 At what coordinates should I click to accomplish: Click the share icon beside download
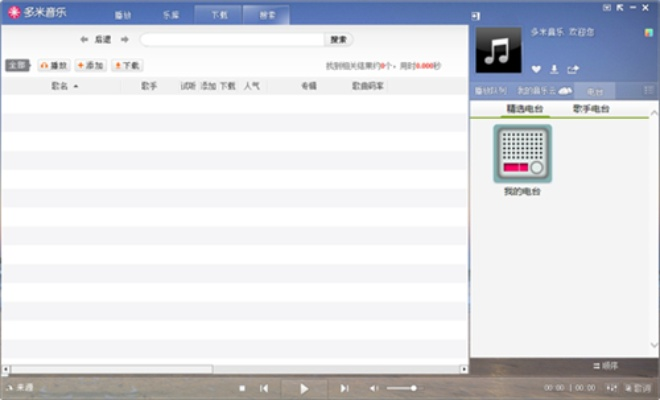click(x=573, y=69)
